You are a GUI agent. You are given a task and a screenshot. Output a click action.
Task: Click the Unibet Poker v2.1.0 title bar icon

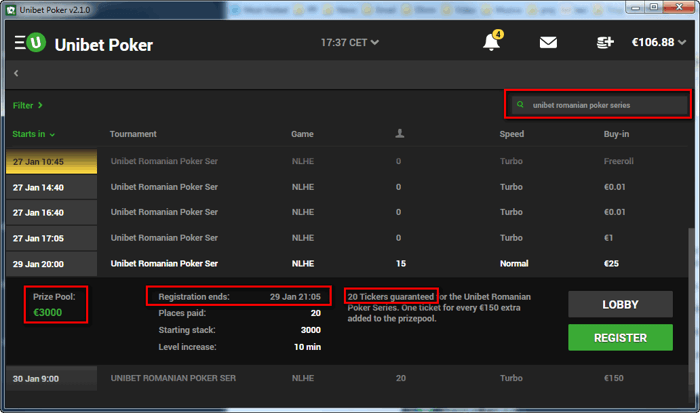pos(11,10)
